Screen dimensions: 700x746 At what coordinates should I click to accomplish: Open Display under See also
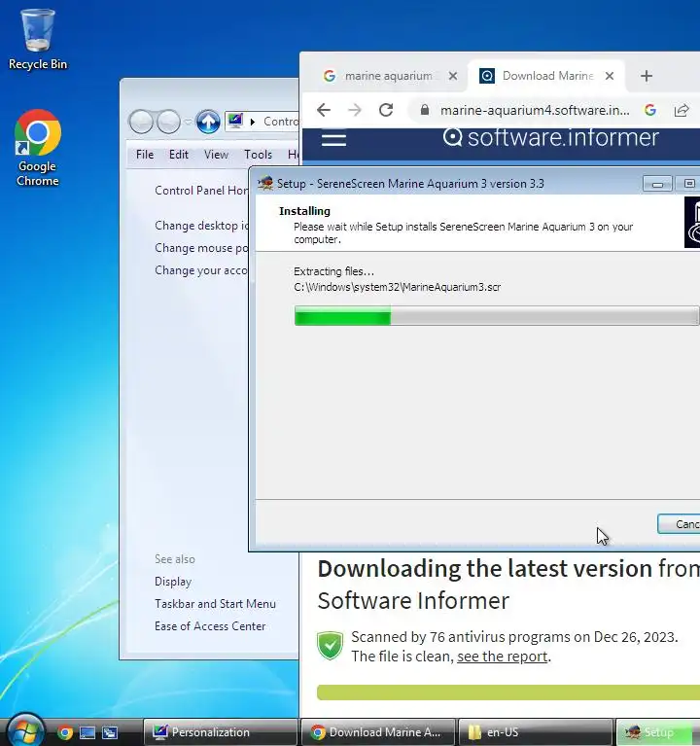[173, 582]
